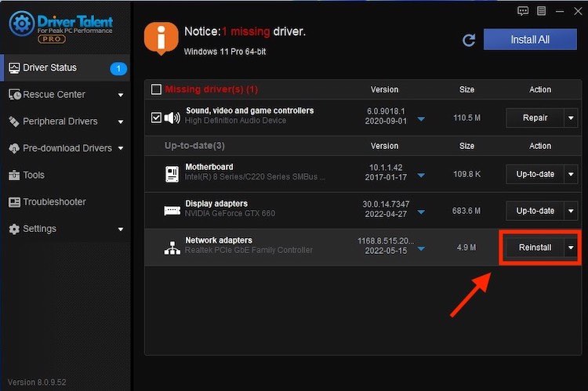588x391 pixels.
Task: Click the orange notice info icon
Action: click(162, 38)
